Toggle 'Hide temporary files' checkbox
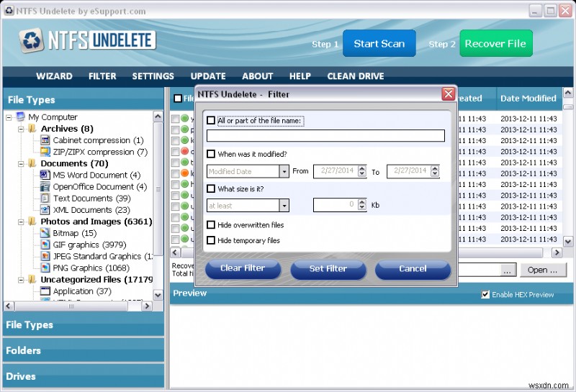The image size is (576, 392). [x=211, y=240]
